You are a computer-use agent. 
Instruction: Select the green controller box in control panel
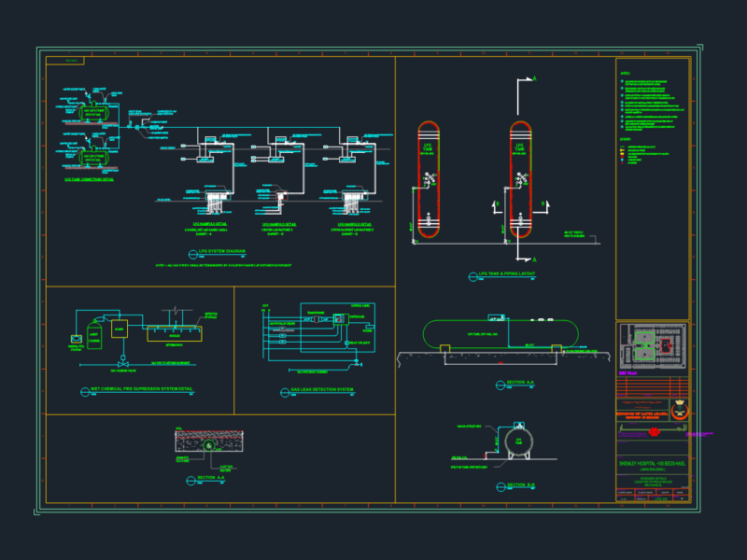(x=340, y=319)
